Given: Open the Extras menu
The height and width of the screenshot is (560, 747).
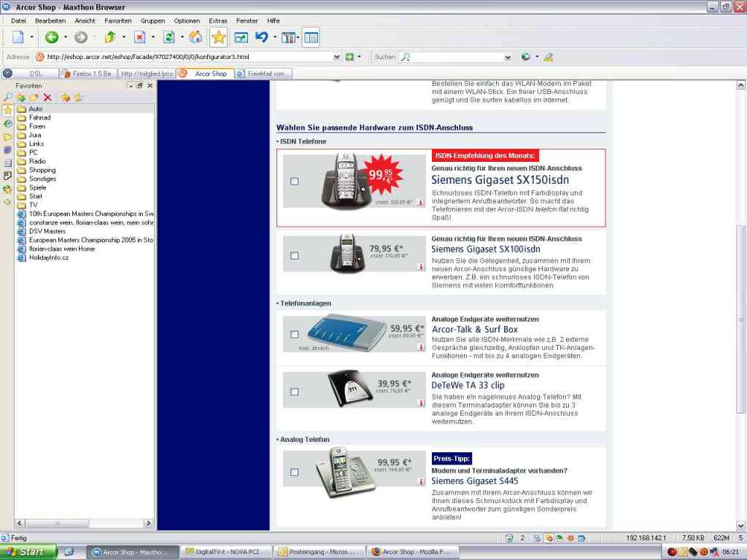Looking at the screenshot, I should tap(217, 21).
